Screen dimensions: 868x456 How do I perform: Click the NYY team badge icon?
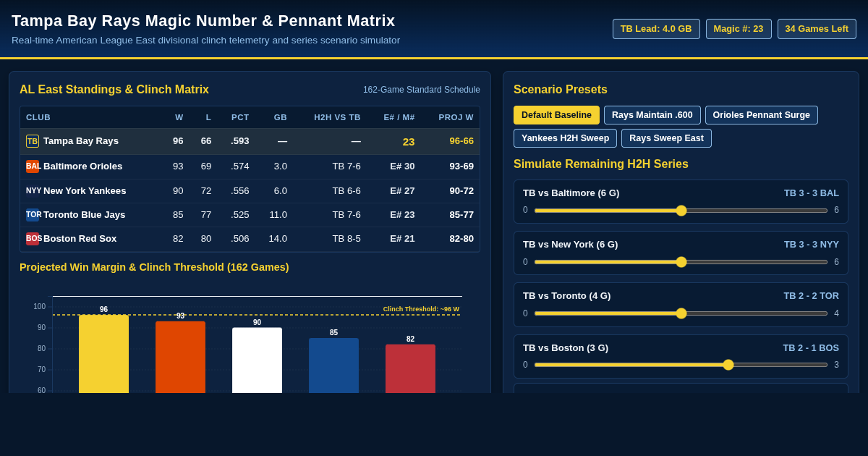pyautogui.click(x=33, y=191)
